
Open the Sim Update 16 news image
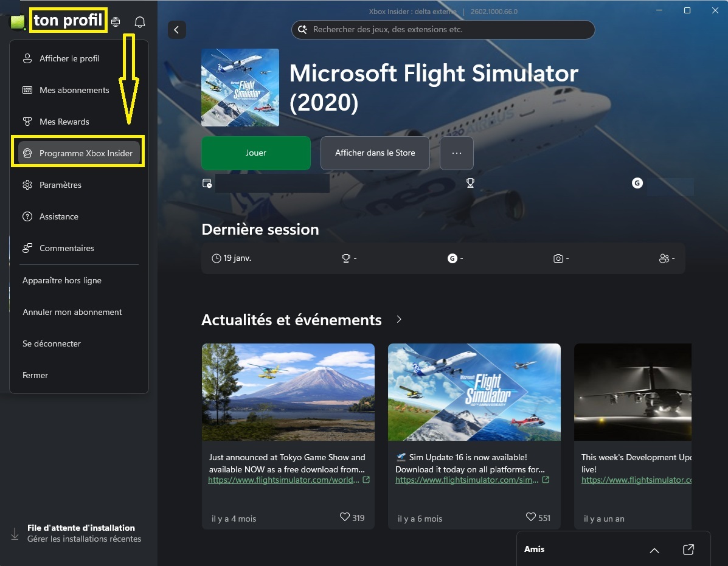[x=474, y=392]
